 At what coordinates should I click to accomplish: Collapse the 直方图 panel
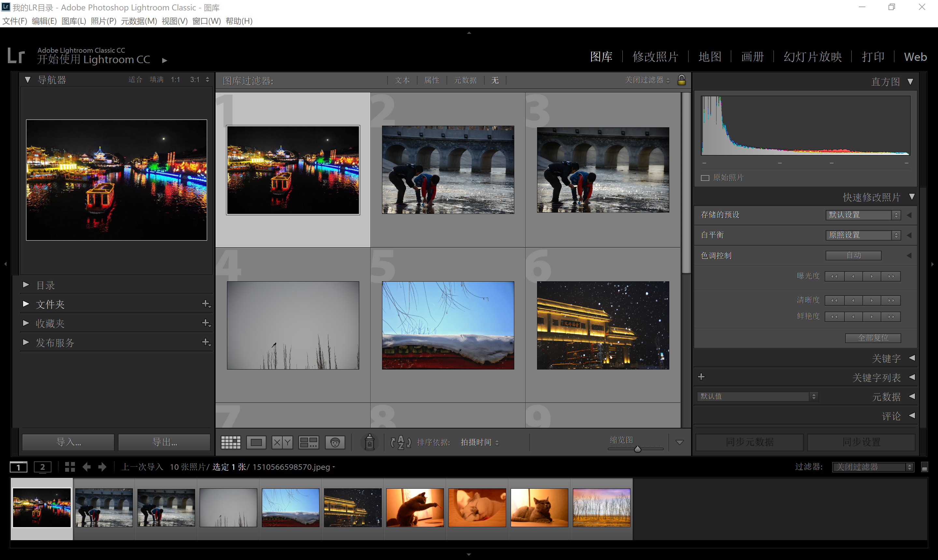tap(910, 81)
